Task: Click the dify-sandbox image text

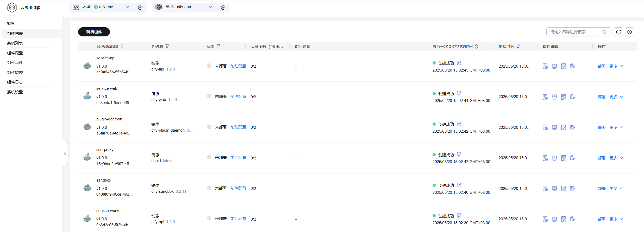Action: (162, 191)
